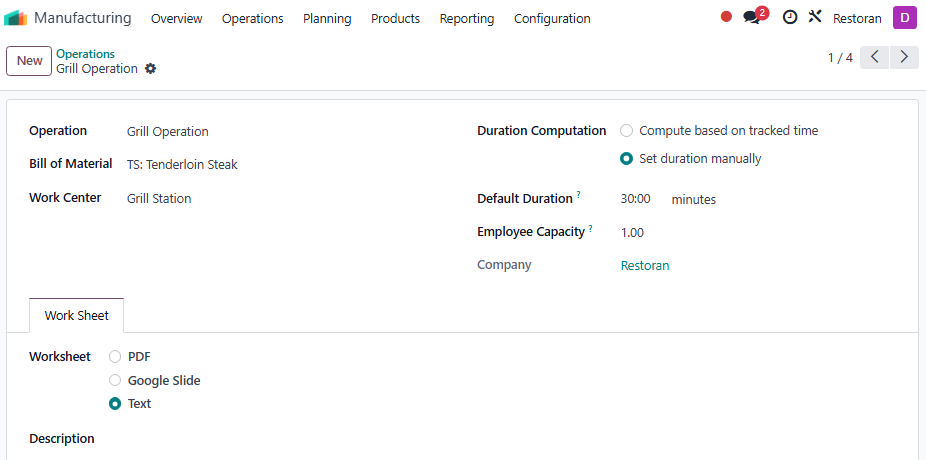This screenshot has height=460, width=926.
Task: Click the New button
Action: (x=30, y=61)
